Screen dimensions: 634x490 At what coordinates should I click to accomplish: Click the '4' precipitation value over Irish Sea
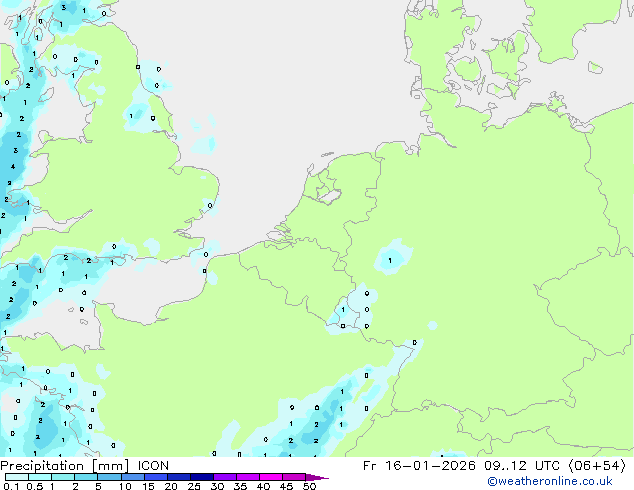[13, 167]
